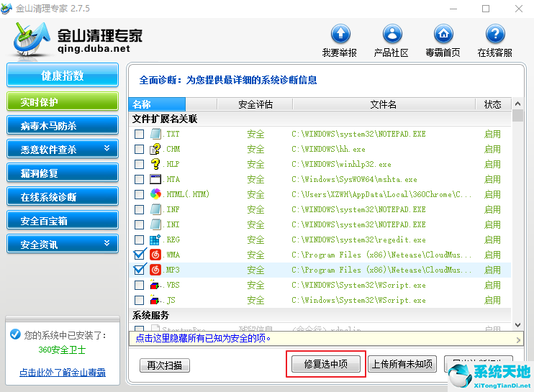The image size is (534, 392).
Task: Click the mshta.exe path cell
Action: click(355, 179)
